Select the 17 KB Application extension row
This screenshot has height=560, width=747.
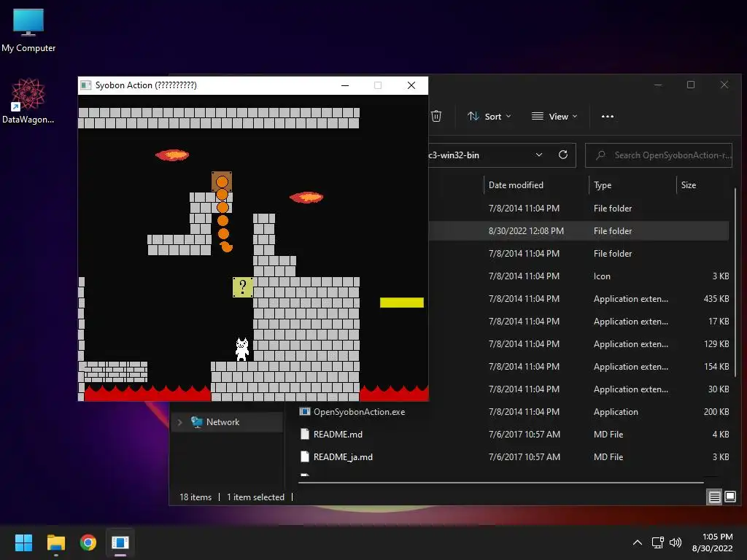coord(578,322)
